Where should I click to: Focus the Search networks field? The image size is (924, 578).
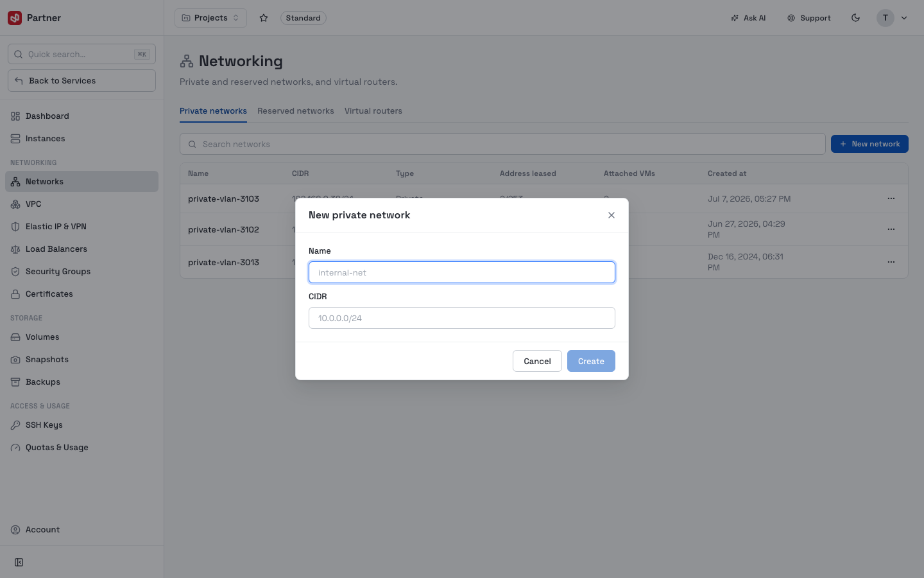click(x=502, y=144)
